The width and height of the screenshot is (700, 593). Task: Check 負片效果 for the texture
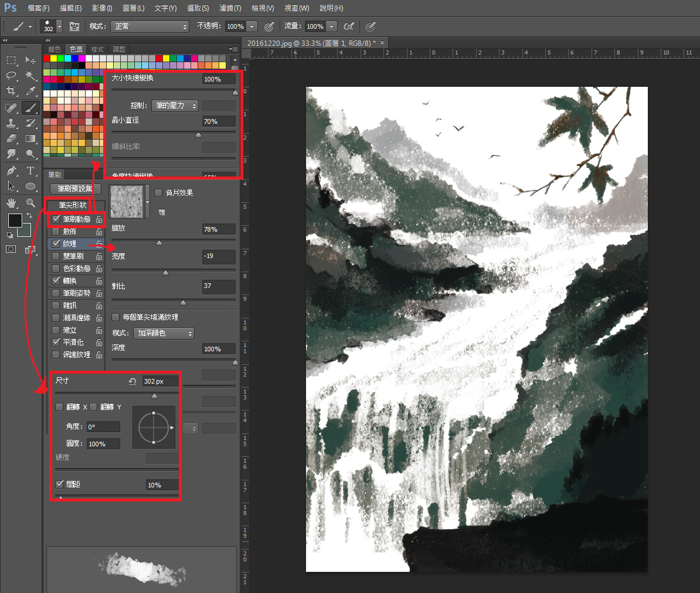[158, 193]
